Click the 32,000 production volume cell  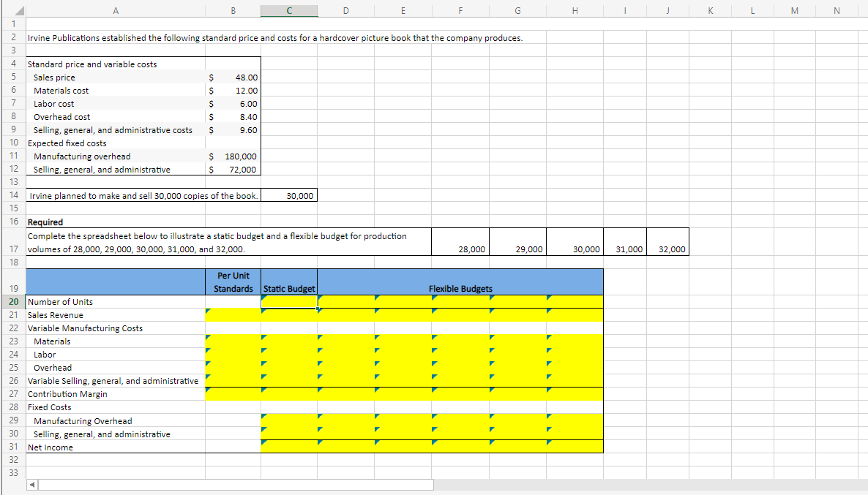pyautogui.click(x=667, y=242)
